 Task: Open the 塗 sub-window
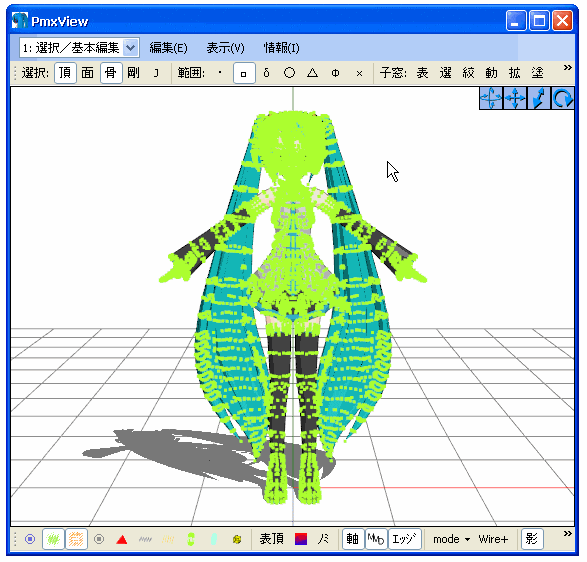(x=538, y=73)
